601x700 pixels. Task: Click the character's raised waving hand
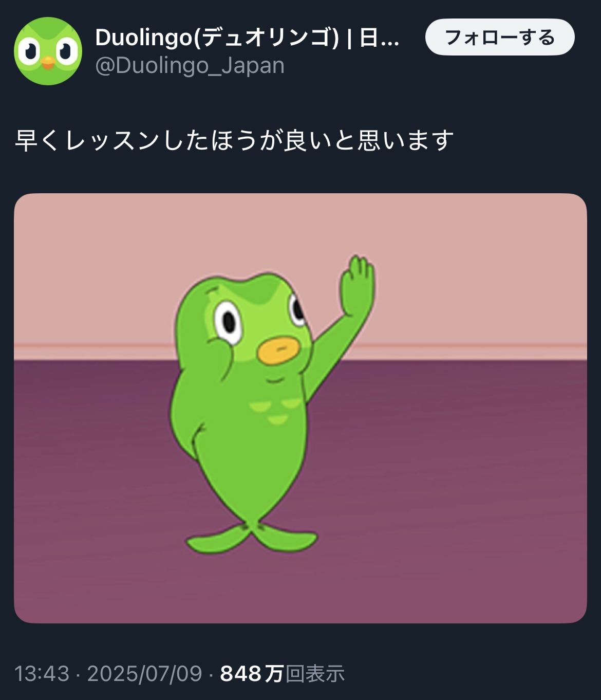pos(357,286)
